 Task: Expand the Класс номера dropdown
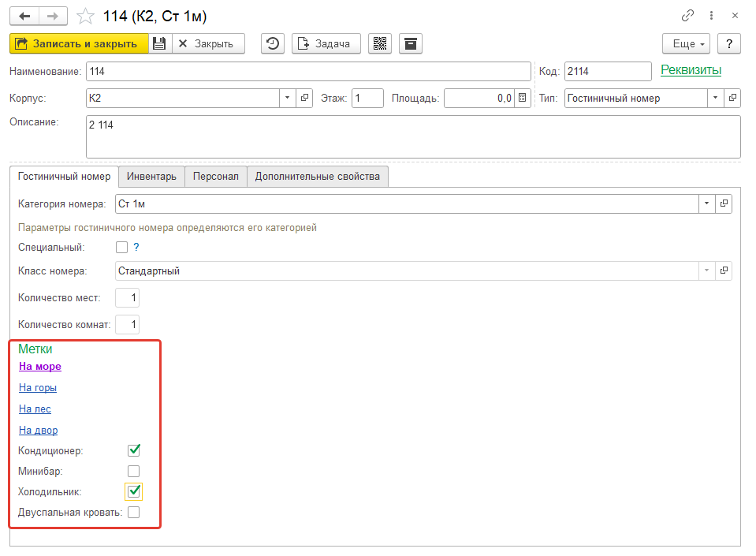707,271
